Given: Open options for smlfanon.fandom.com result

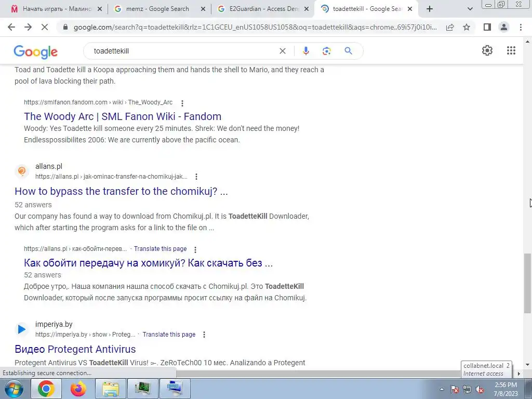Looking at the screenshot, I should 182,103.
